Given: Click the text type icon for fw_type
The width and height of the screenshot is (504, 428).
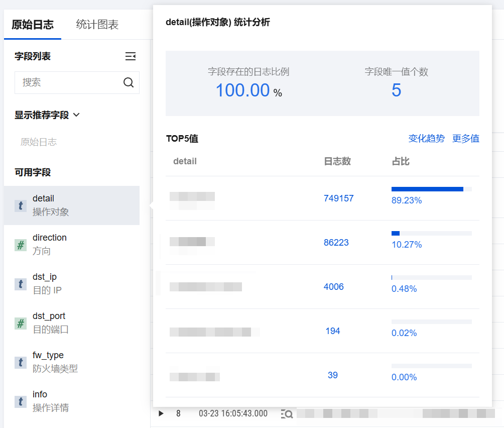Looking at the screenshot, I should click(x=21, y=362).
